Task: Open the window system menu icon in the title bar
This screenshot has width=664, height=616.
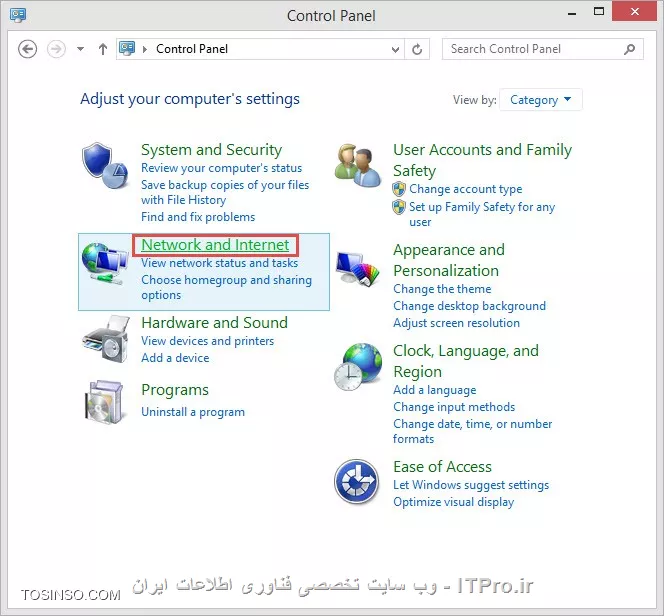Action: point(18,15)
